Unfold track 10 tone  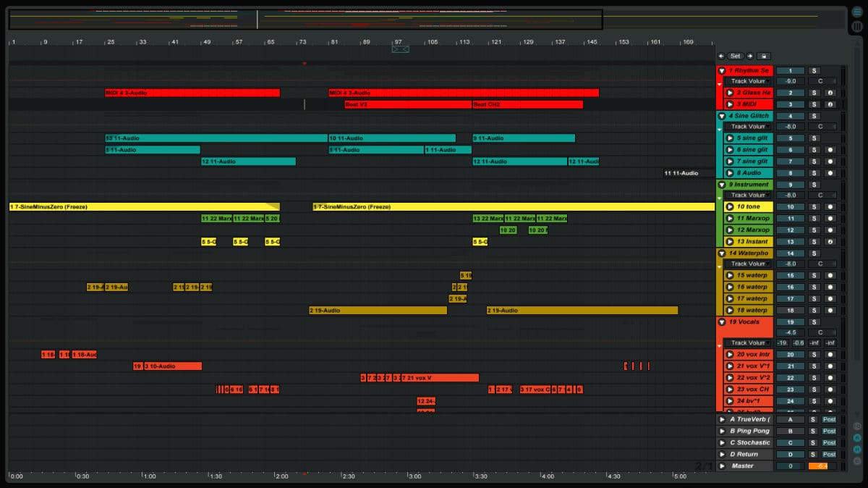pyautogui.click(x=730, y=207)
